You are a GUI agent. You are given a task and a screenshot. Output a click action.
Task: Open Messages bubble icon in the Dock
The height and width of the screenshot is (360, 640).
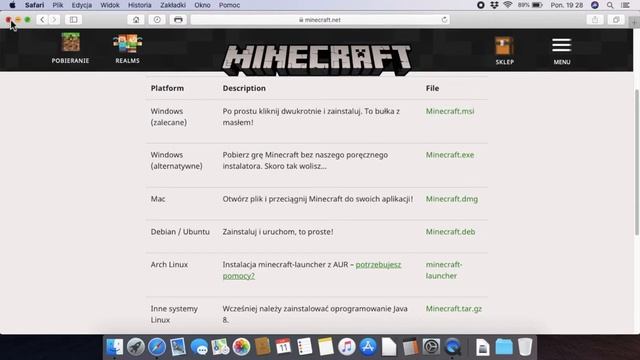[x=199, y=347]
